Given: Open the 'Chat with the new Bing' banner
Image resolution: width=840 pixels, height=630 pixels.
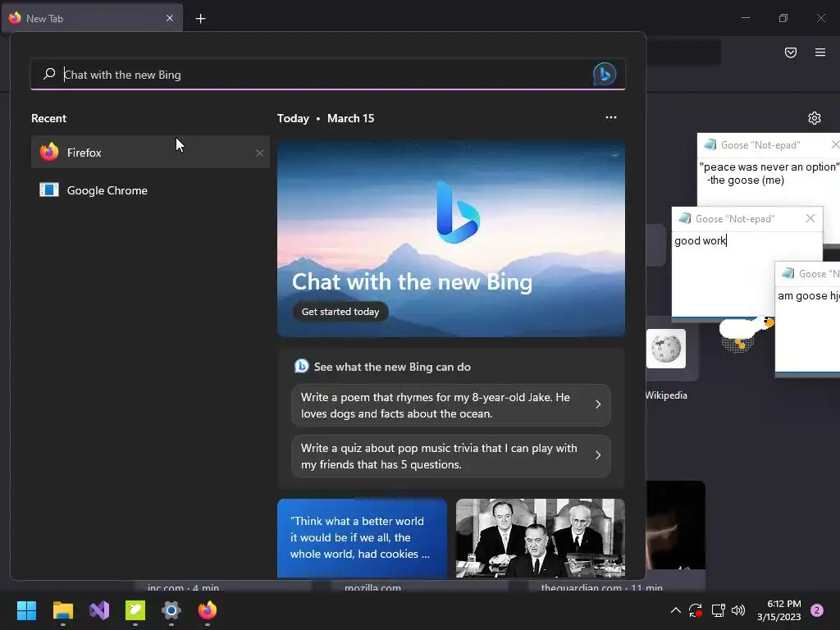Looking at the screenshot, I should tap(451, 239).
